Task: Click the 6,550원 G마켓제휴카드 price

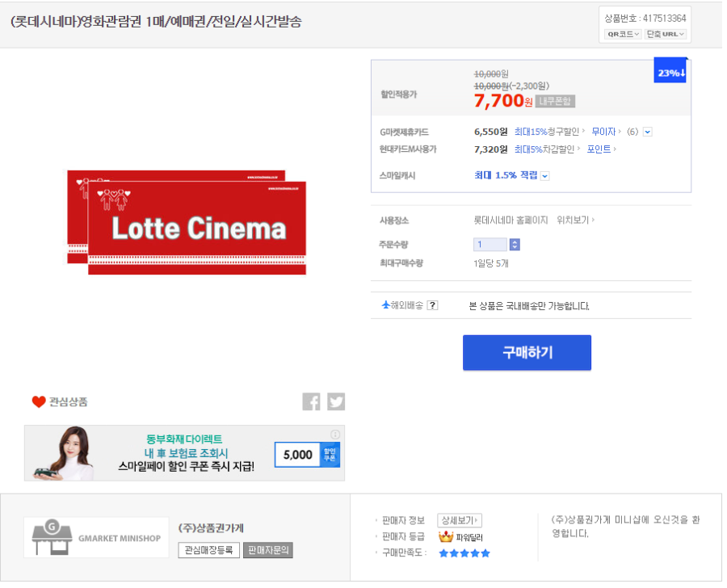Action: point(490,132)
